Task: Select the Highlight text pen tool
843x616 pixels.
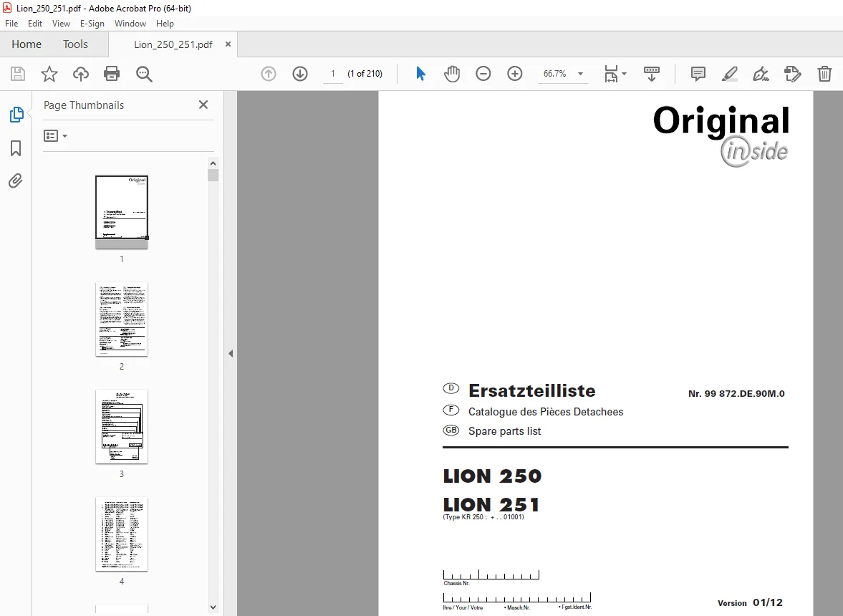Action: tap(730, 74)
